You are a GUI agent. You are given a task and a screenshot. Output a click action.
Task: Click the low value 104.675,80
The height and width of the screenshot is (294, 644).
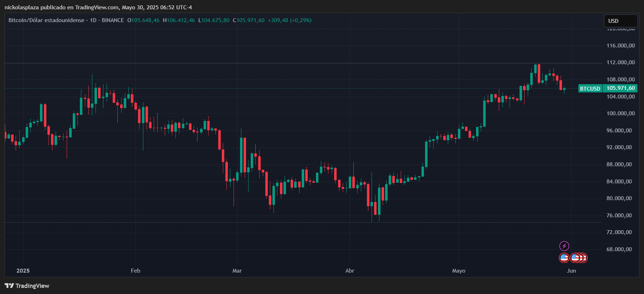215,20
